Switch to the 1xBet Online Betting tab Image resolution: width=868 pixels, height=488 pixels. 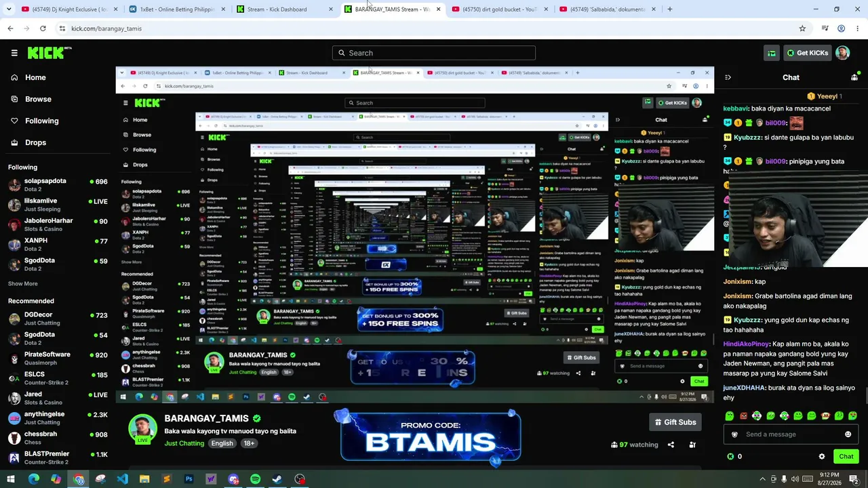[x=176, y=9]
